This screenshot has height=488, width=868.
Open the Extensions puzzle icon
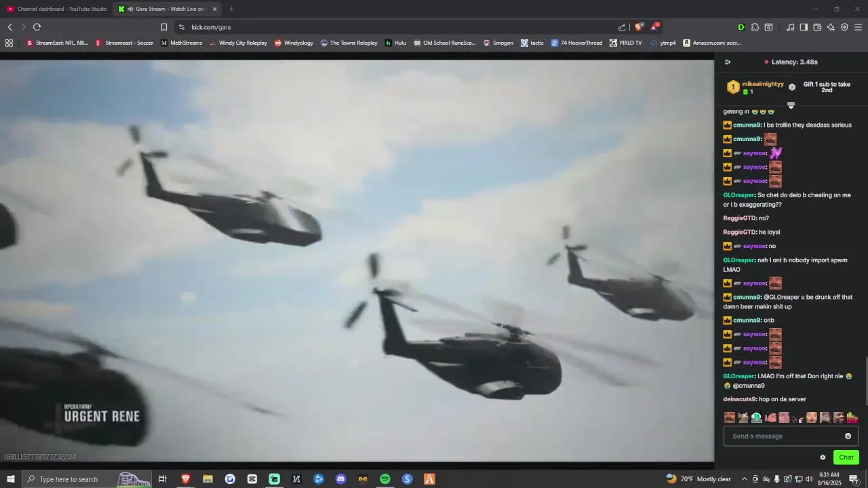755,27
